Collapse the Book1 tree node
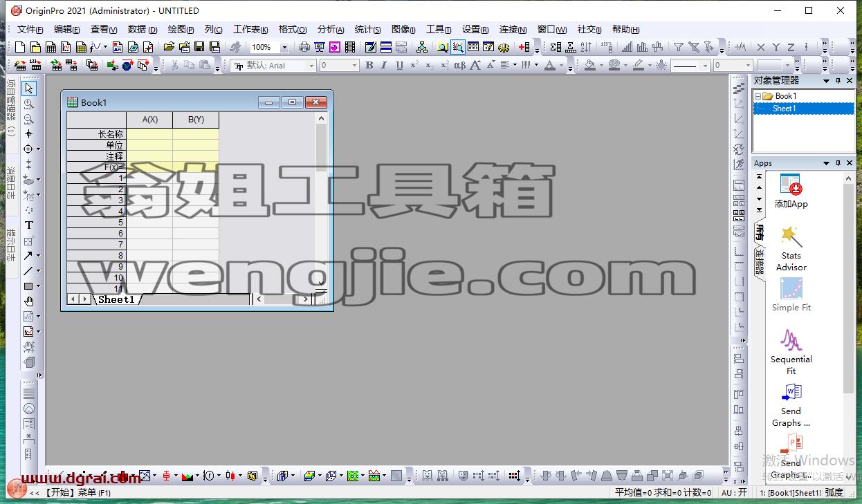Screen dimensions: 862x504 758,96
